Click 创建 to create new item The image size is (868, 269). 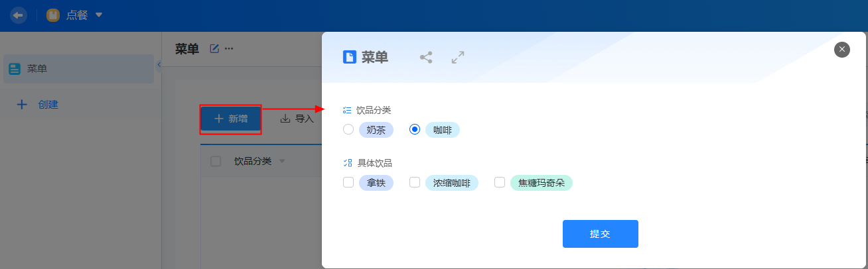coord(48,104)
